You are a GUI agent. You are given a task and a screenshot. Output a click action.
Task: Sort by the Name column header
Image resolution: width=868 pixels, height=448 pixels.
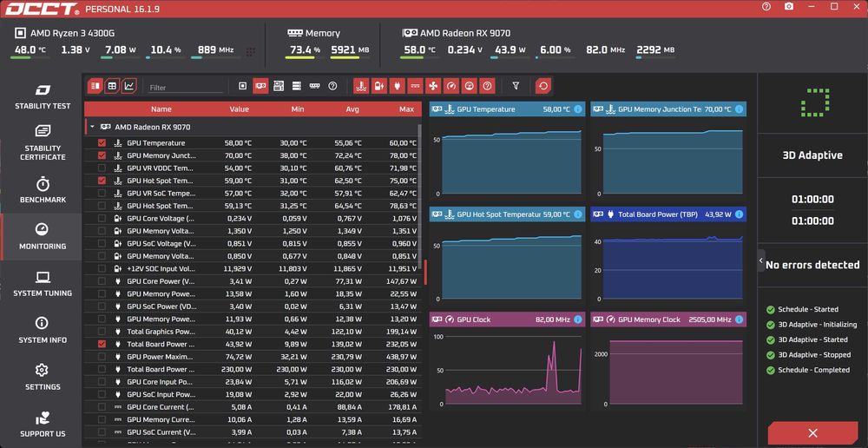tap(161, 109)
